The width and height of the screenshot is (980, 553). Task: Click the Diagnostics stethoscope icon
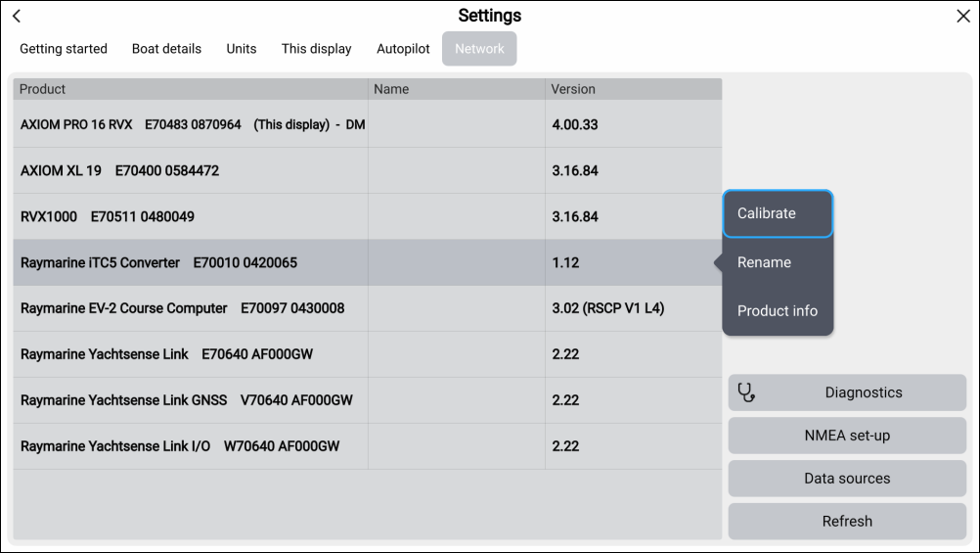tap(747, 392)
